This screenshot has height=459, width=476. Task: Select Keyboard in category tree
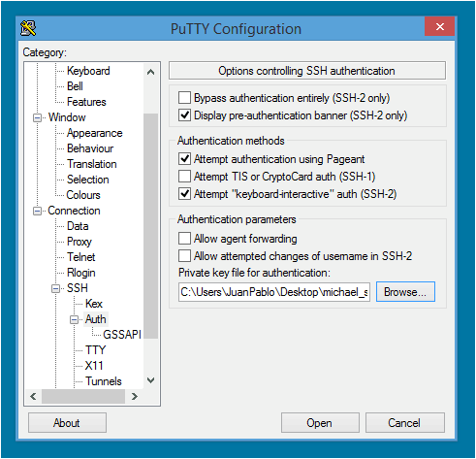[88, 71]
